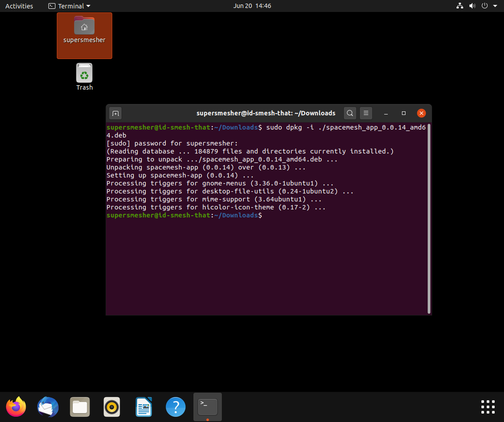Click the running Terminal dock icon
Screen dimensions: 504x422
click(207, 406)
